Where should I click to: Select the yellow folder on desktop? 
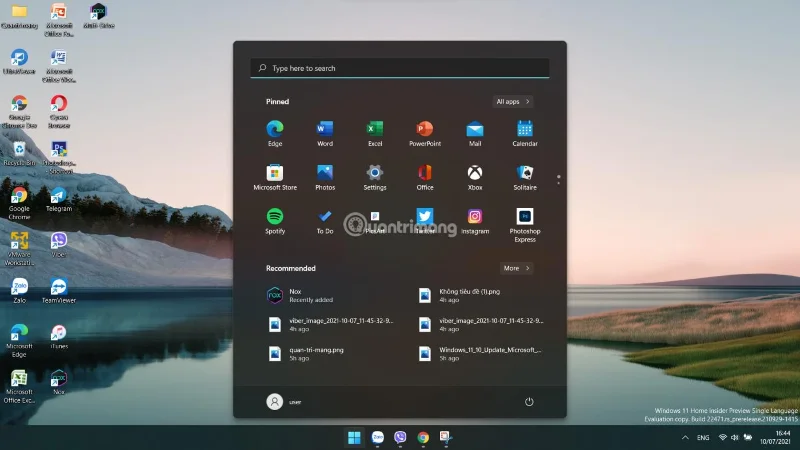pos(19,16)
